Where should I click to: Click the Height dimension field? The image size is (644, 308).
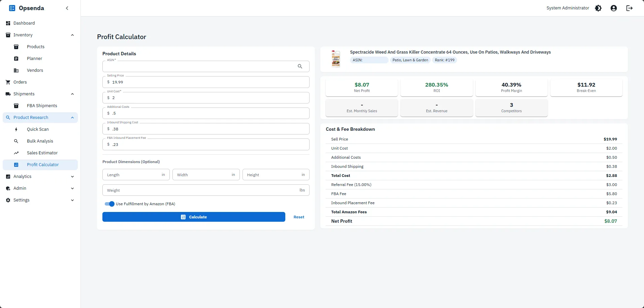tap(276, 175)
